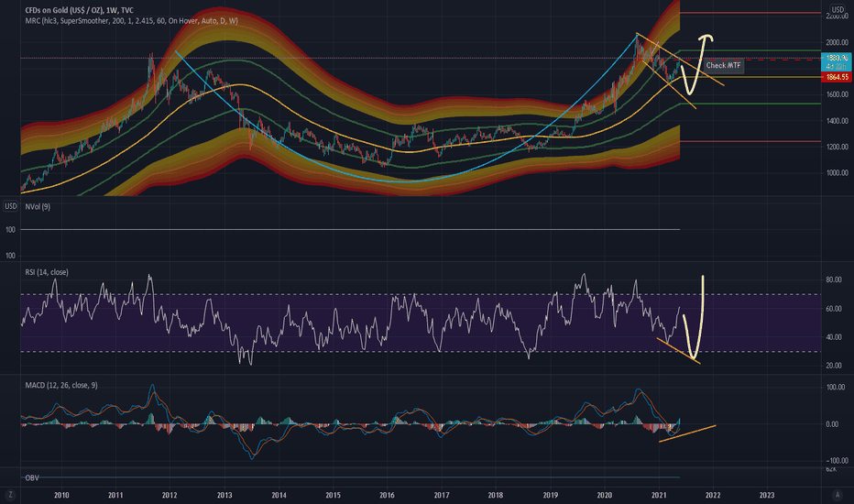The width and height of the screenshot is (854, 504).
Task: Click the MRC SuperSmoother indicator legend
Action: [131, 21]
